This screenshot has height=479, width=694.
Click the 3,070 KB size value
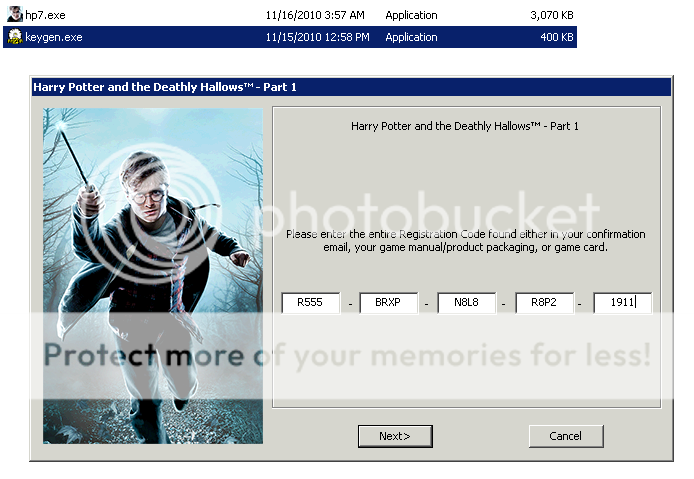pos(551,15)
